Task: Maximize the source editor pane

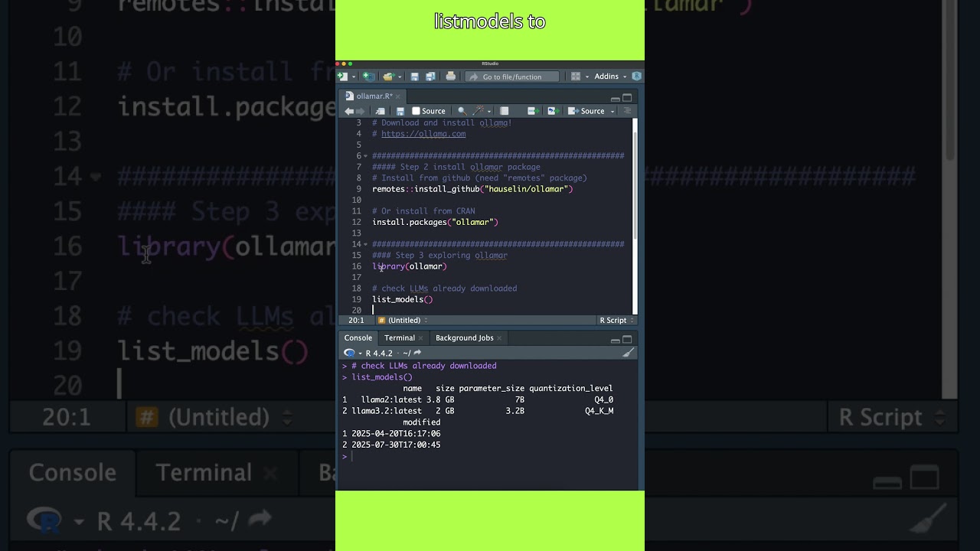Action: click(627, 98)
